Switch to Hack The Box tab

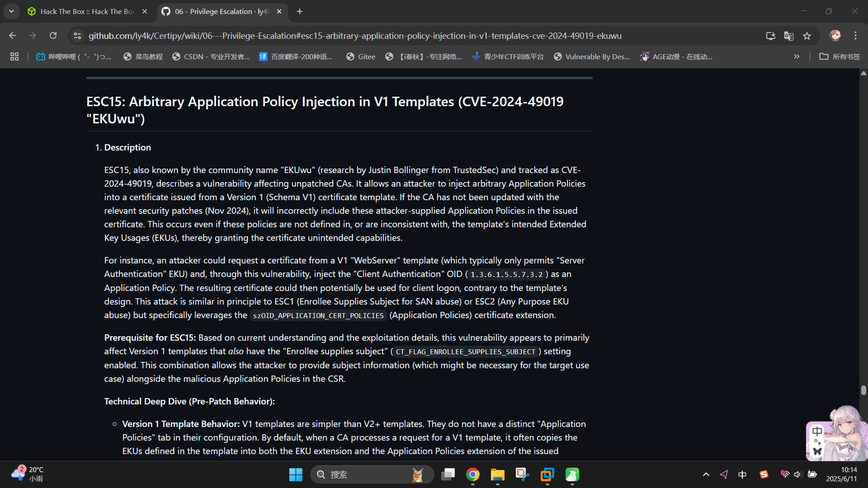(x=87, y=11)
